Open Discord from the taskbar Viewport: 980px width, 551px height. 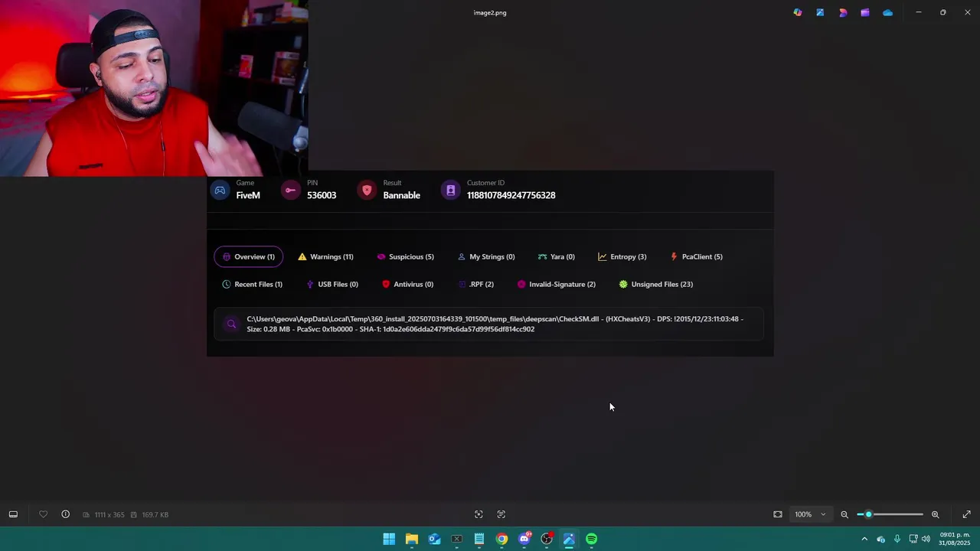tap(524, 539)
